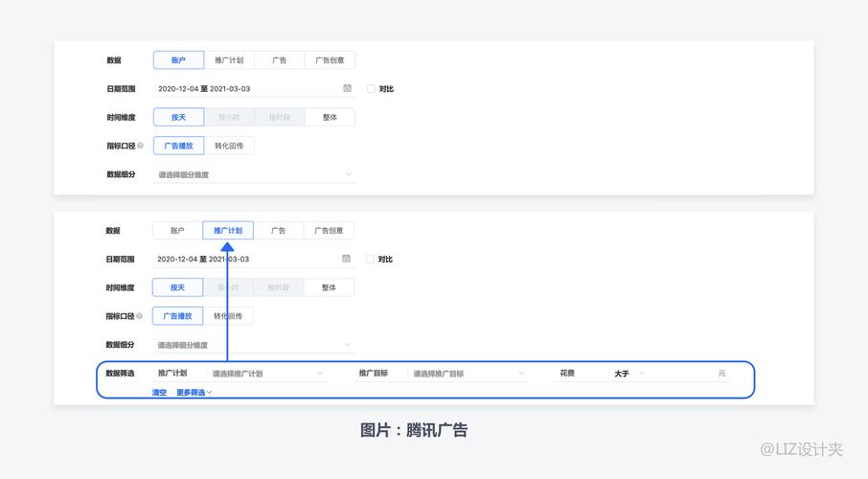Expand 更多筛选 for more filters
868x479 pixels.
pos(194,393)
